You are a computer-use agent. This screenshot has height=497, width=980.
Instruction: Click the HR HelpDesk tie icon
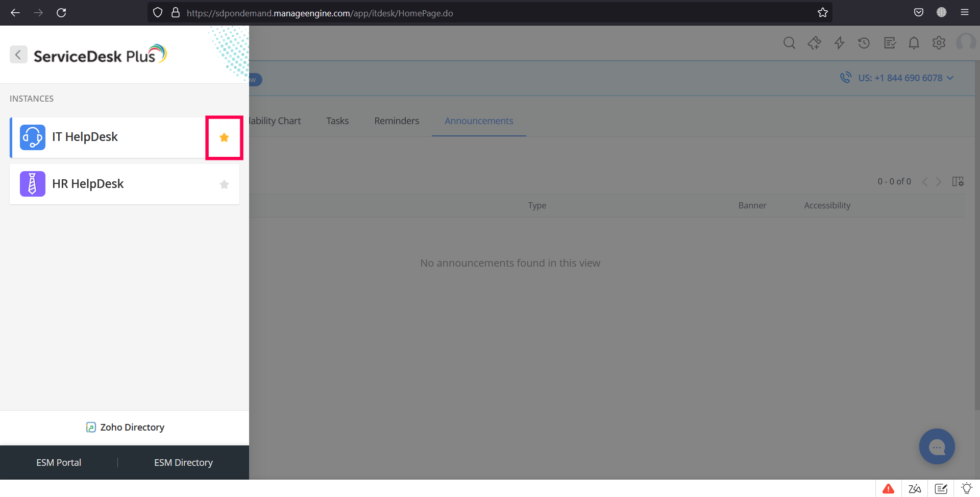[x=33, y=184]
